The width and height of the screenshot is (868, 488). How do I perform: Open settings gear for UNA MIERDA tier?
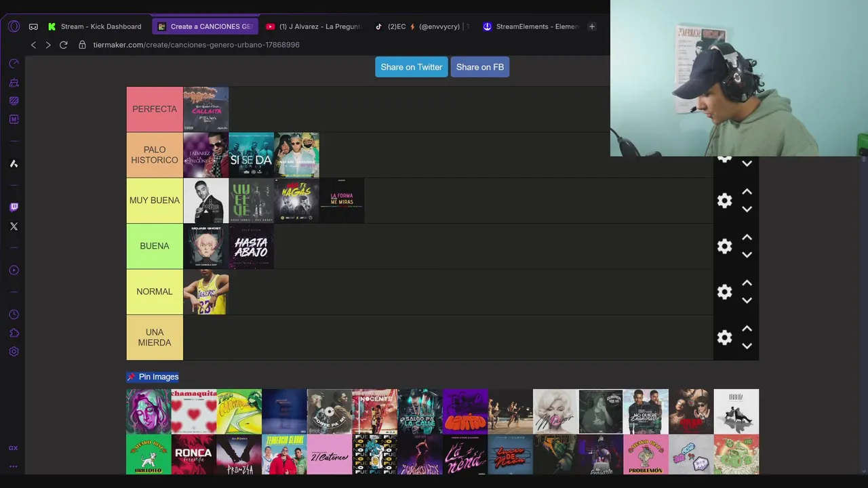click(724, 338)
